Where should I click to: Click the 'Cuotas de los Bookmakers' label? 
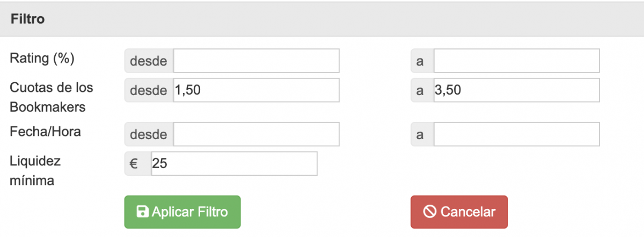[52, 97]
